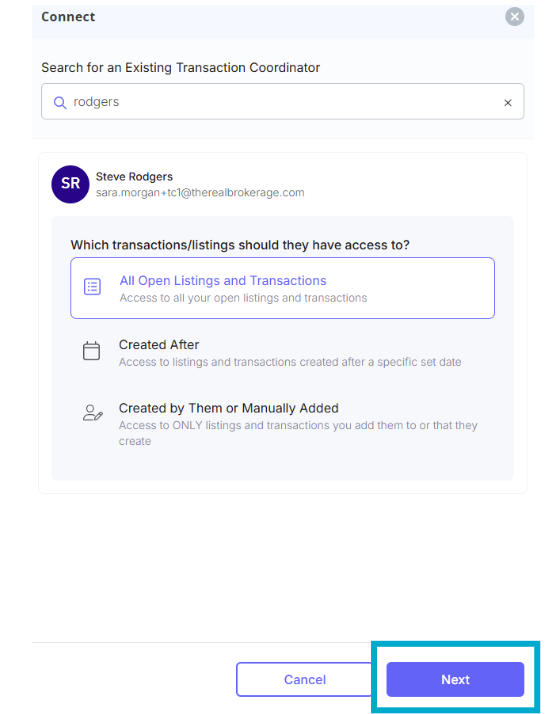Click the SR avatar circle

[x=70, y=184]
